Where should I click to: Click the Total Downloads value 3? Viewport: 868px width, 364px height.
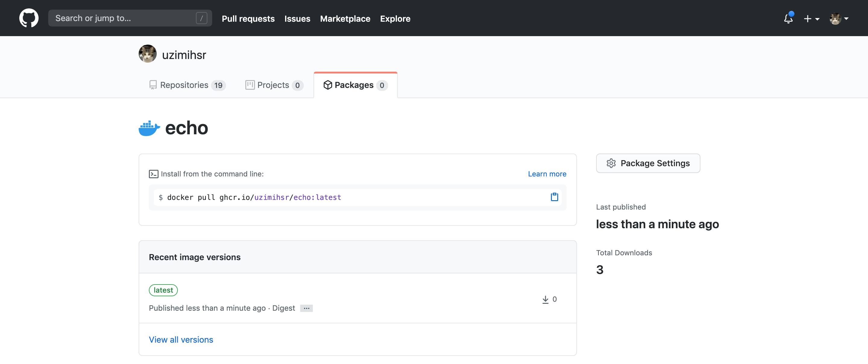(600, 269)
